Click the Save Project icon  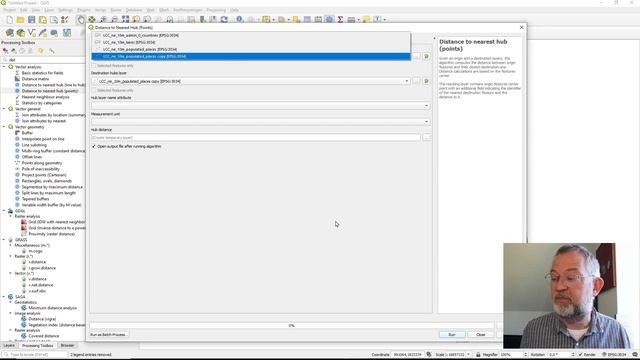click(x=31, y=20)
